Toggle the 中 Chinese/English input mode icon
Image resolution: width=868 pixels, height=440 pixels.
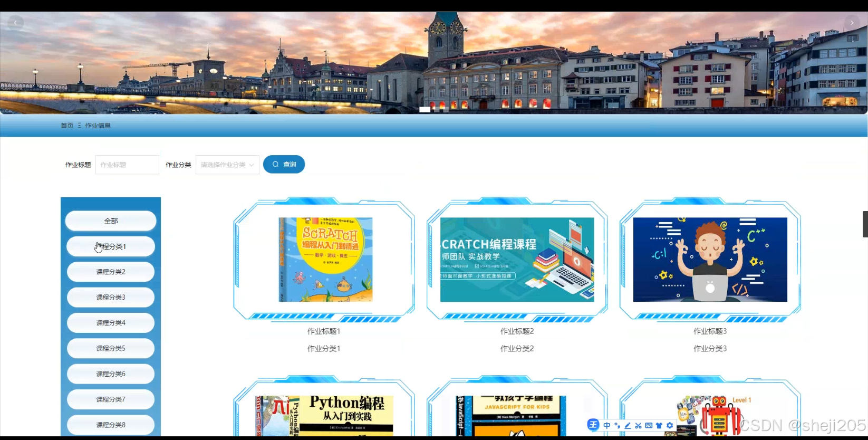[x=607, y=425]
